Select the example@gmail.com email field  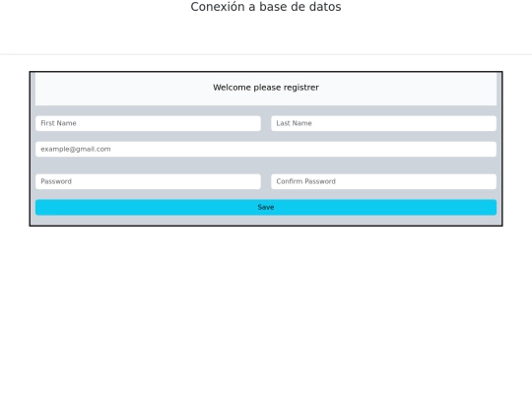[266, 150]
